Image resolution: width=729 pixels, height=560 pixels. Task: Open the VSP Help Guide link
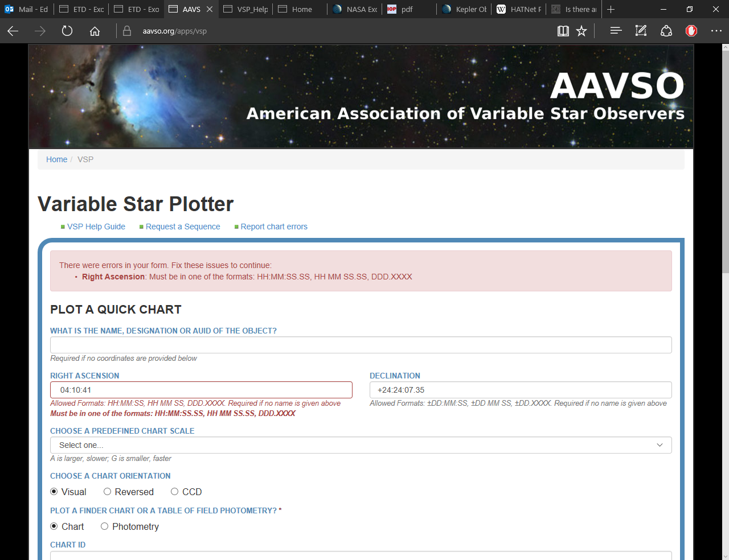[96, 227]
